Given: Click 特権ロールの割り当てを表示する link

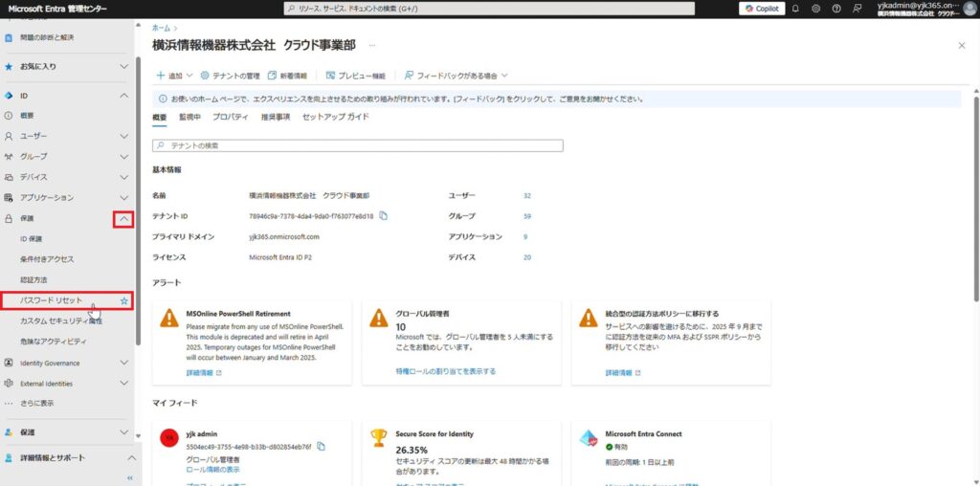Looking at the screenshot, I should click(446, 371).
